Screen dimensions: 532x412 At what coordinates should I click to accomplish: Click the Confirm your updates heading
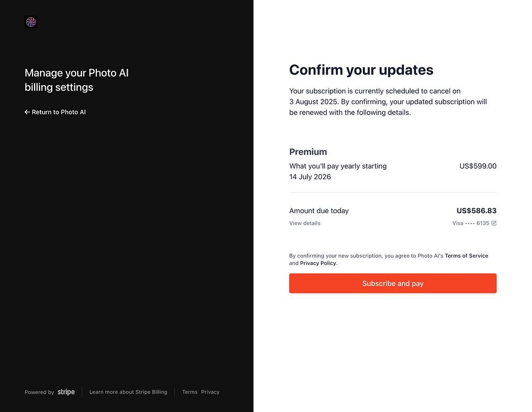pos(361,70)
